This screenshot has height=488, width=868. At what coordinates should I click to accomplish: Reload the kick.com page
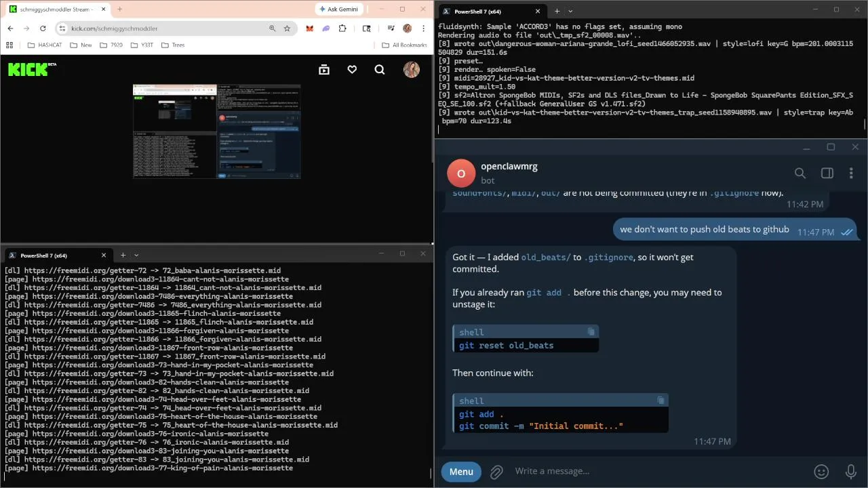point(43,28)
